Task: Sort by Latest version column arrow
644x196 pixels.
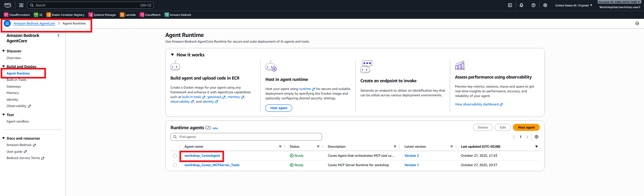Action: click(451, 147)
